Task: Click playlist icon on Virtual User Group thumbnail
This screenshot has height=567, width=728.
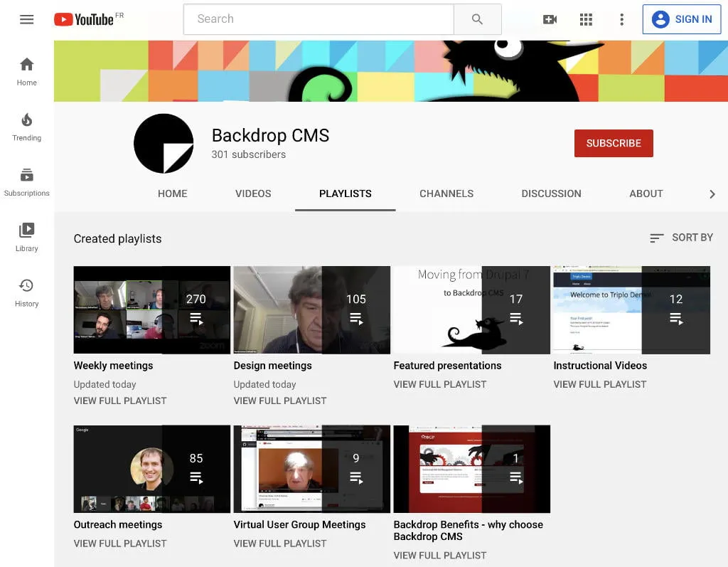Action: (356, 478)
